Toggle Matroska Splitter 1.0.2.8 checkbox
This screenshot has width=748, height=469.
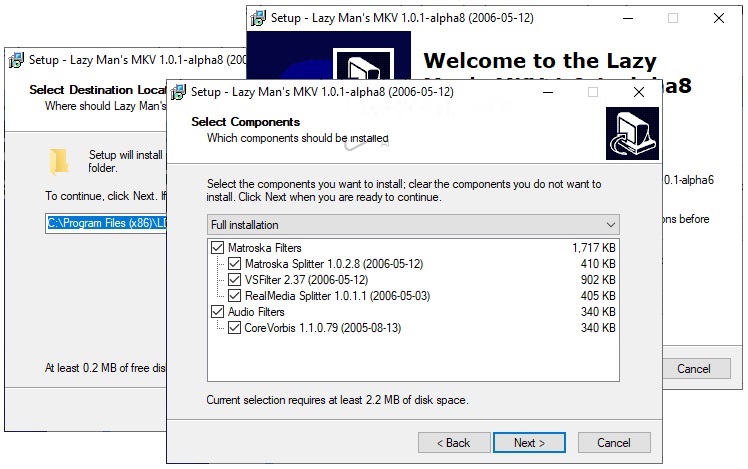(235, 264)
